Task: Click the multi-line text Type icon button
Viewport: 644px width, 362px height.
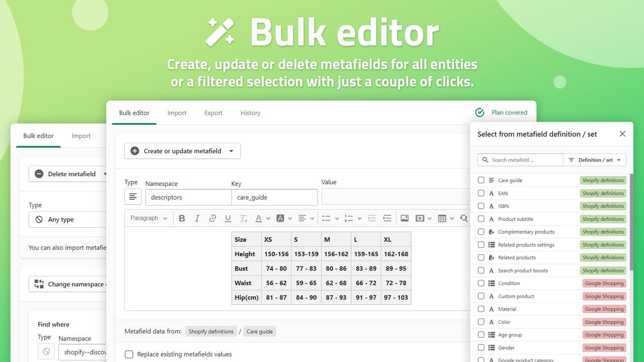Action: (133, 197)
